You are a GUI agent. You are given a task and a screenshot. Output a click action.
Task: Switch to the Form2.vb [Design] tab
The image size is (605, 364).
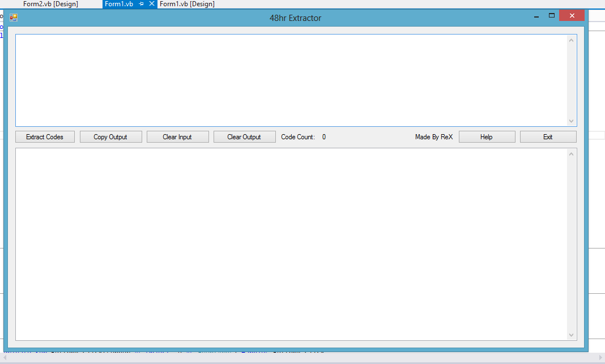50,4
